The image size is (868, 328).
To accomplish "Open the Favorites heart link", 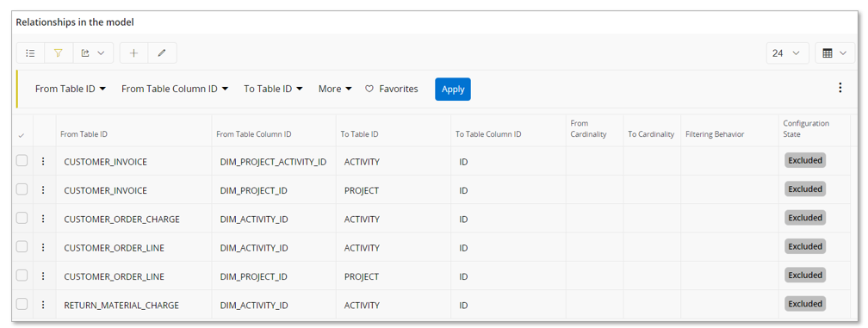I will point(392,89).
